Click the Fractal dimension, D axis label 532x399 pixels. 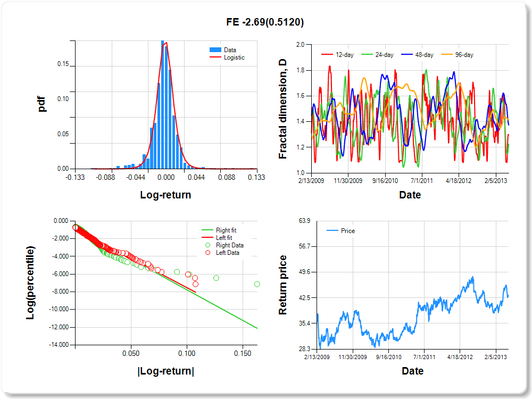[282, 109]
